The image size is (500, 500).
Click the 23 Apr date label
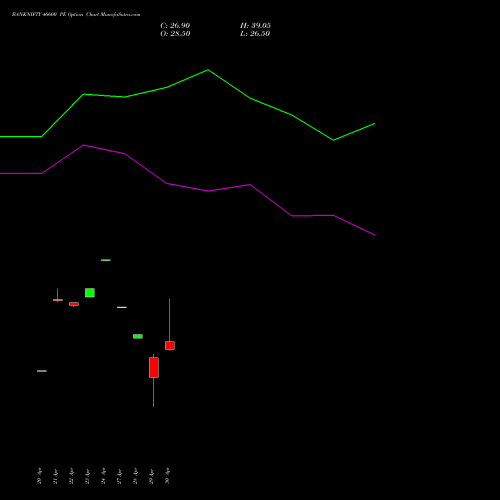click(87, 476)
